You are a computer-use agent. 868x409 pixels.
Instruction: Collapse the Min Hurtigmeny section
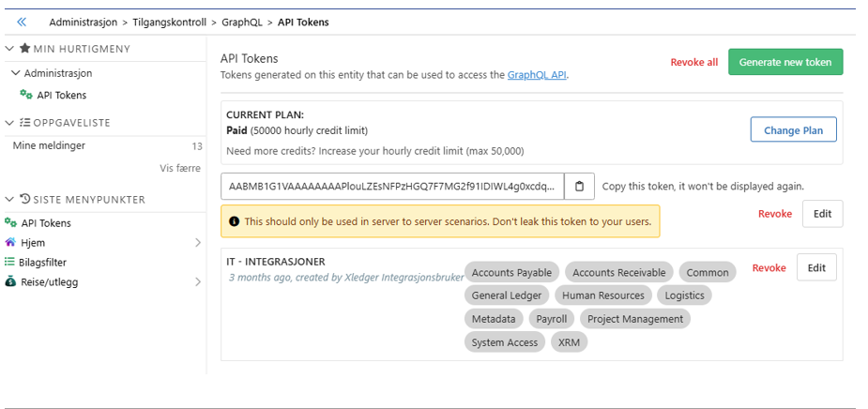(9, 49)
